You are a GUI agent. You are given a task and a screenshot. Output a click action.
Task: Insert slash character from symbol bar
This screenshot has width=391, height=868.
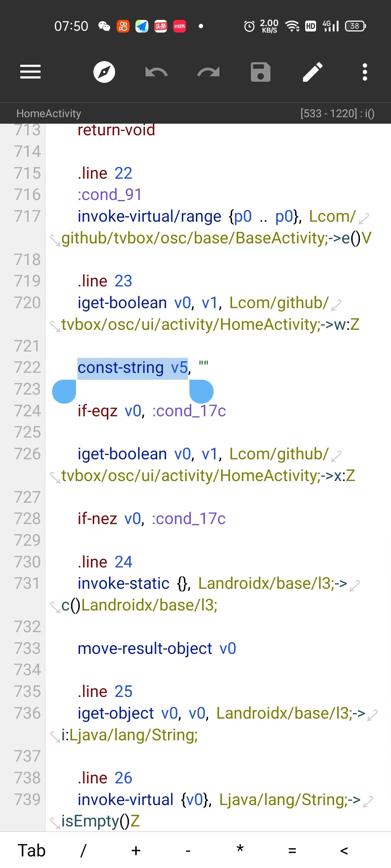click(83, 850)
